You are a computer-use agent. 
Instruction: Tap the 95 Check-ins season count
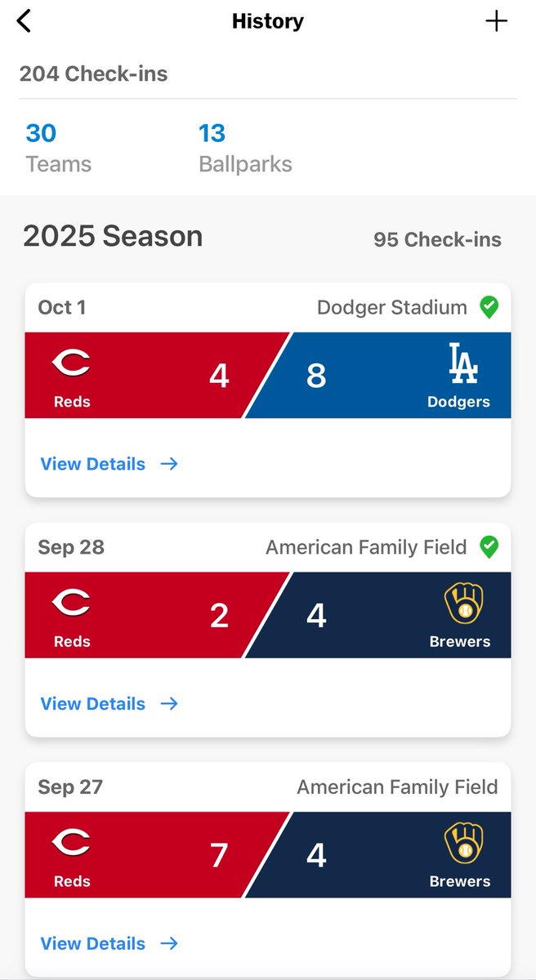[437, 240]
